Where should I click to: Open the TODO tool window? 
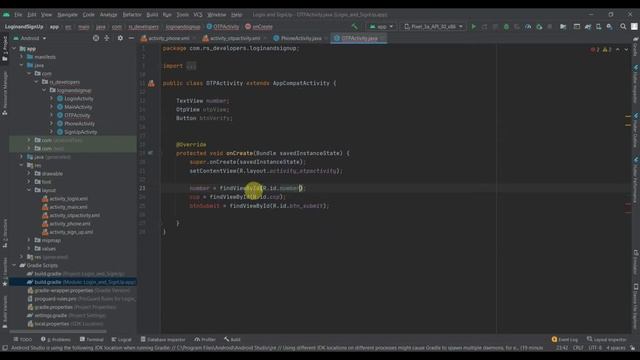(22, 340)
